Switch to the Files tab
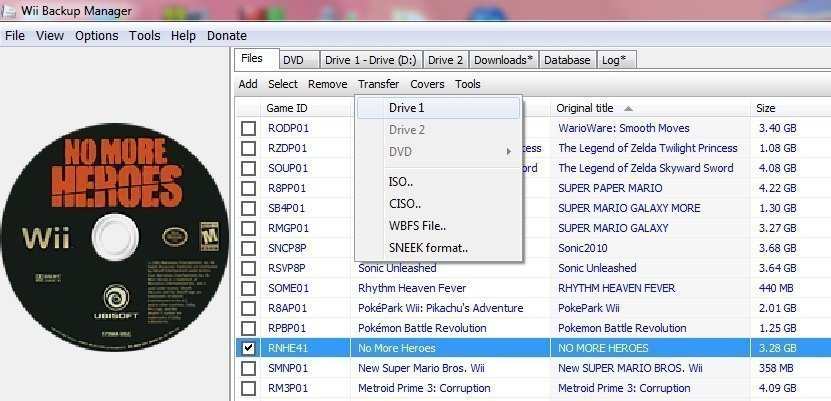831x401 pixels. pyautogui.click(x=257, y=59)
